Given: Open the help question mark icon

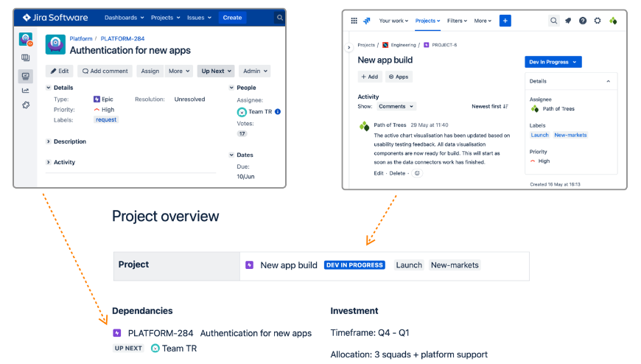Looking at the screenshot, I should (583, 21).
